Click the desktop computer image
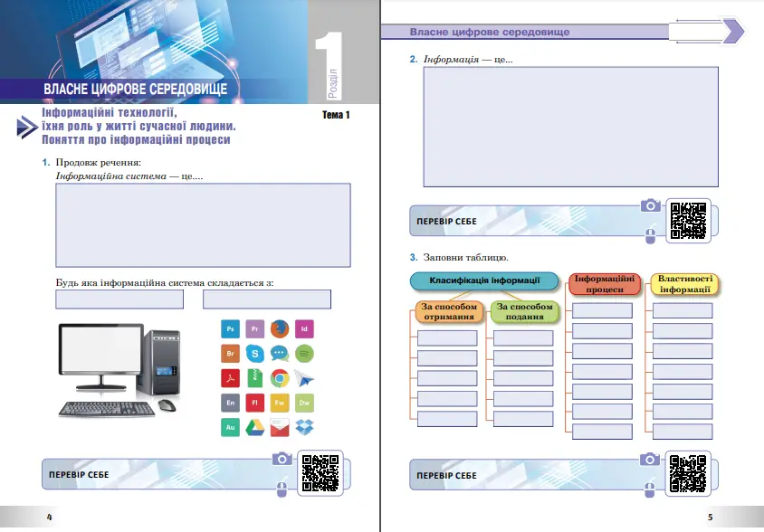Image resolution: width=764 pixels, height=532 pixels. (118, 369)
